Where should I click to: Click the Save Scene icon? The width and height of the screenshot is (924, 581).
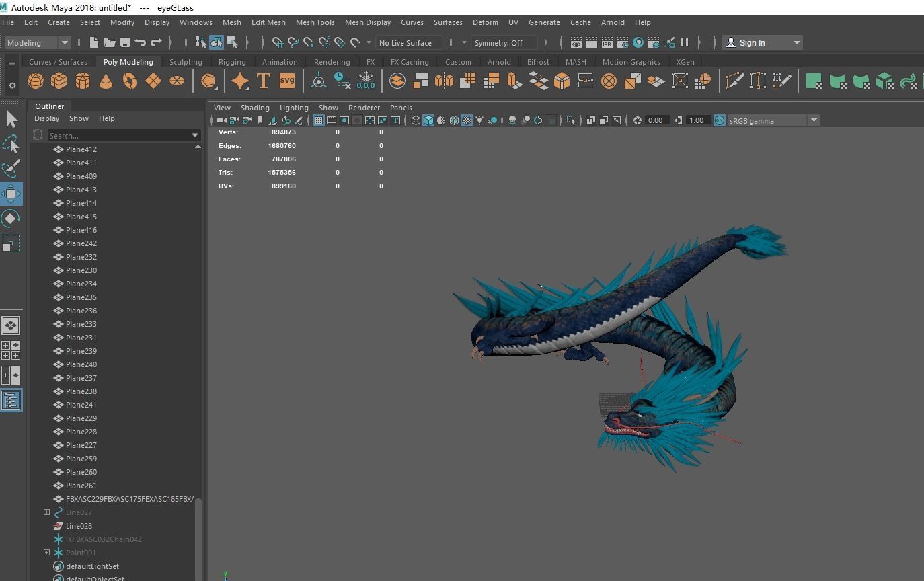[124, 42]
